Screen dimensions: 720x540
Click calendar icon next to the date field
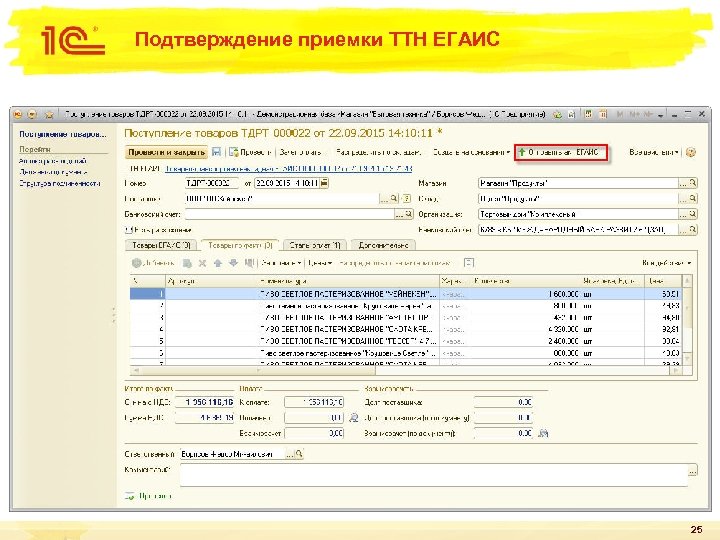point(324,183)
